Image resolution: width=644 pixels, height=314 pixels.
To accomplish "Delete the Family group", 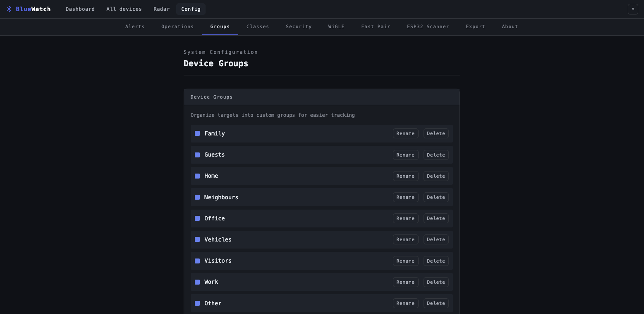I will 436,133.
